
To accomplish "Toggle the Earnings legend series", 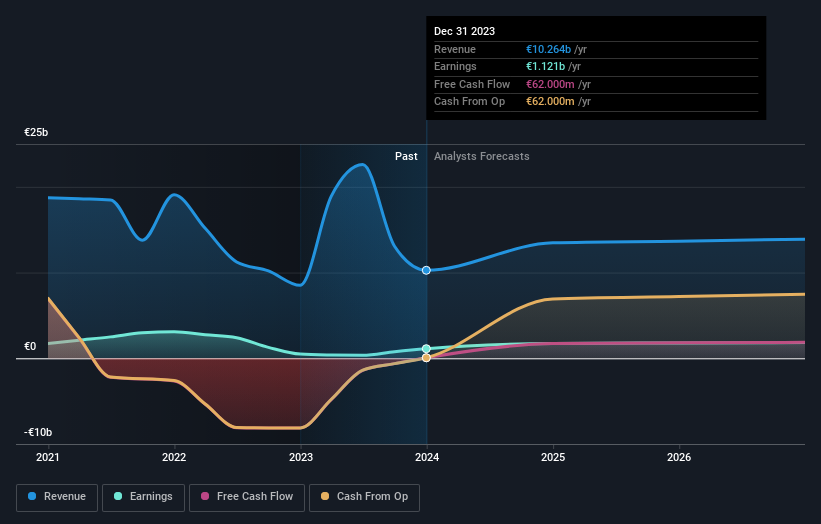I will (x=143, y=497).
